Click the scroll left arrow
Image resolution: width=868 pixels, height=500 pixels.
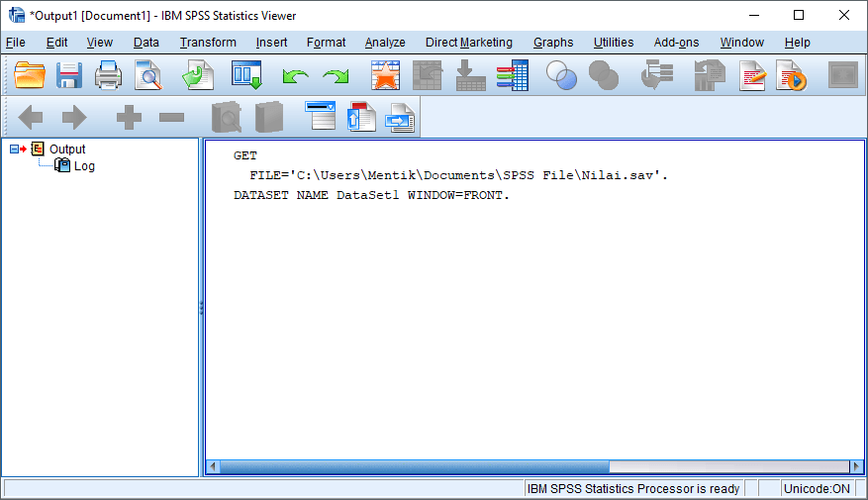213,466
